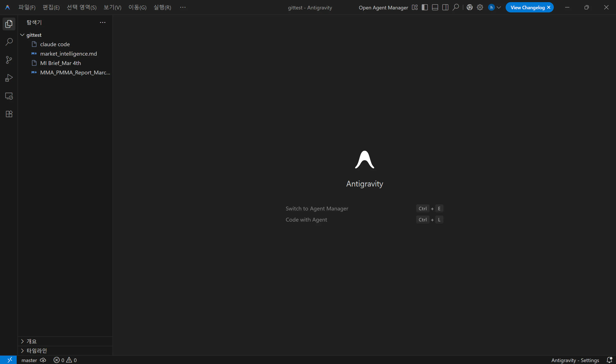The width and height of the screenshot is (616, 364).
Task: Open the Extensions view
Action: click(9, 114)
